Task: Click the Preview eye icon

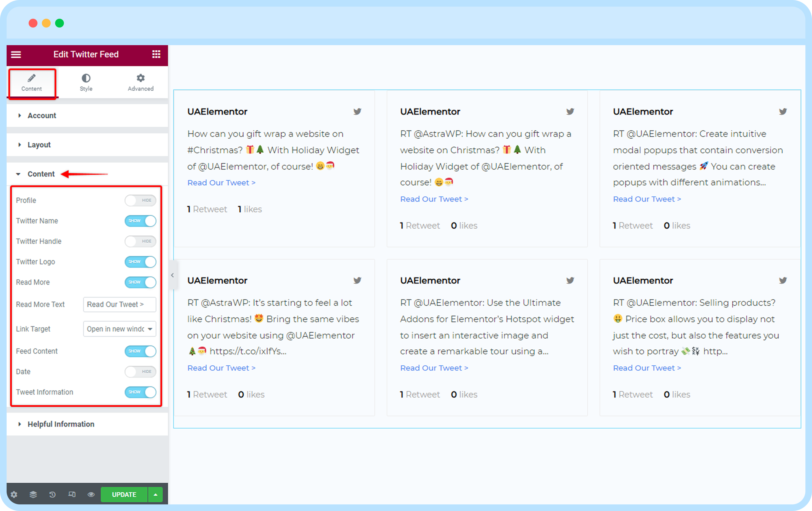Action: [x=91, y=494]
